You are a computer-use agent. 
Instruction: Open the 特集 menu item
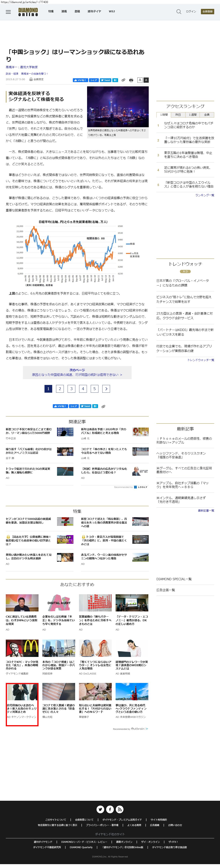click(51, 11)
